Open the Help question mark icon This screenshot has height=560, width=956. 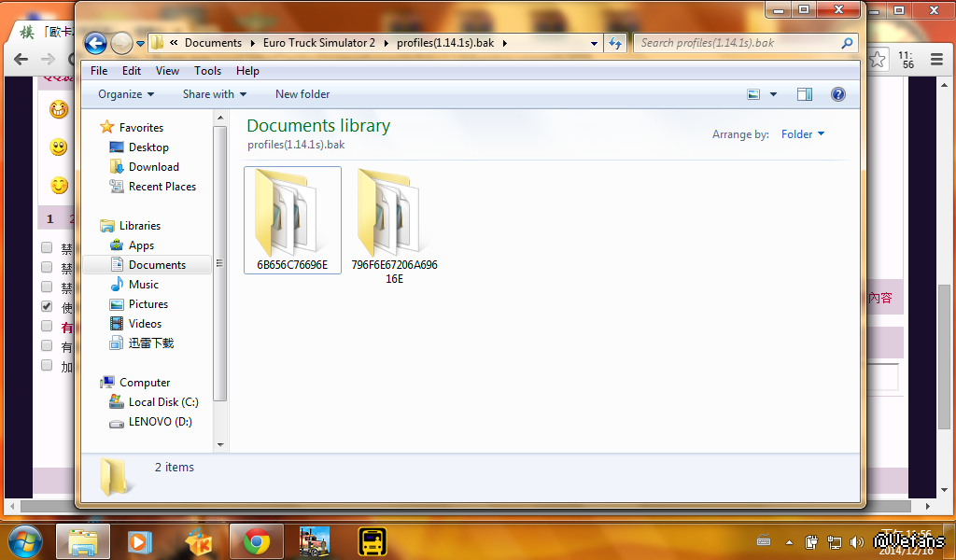tap(837, 94)
